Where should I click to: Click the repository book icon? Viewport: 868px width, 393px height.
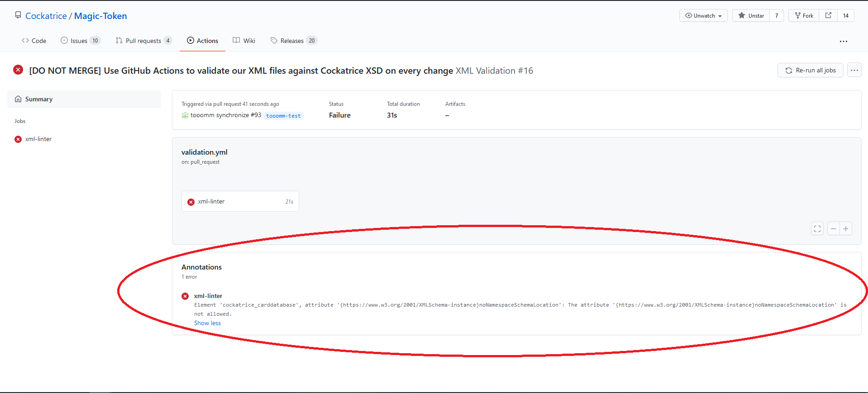coord(18,15)
